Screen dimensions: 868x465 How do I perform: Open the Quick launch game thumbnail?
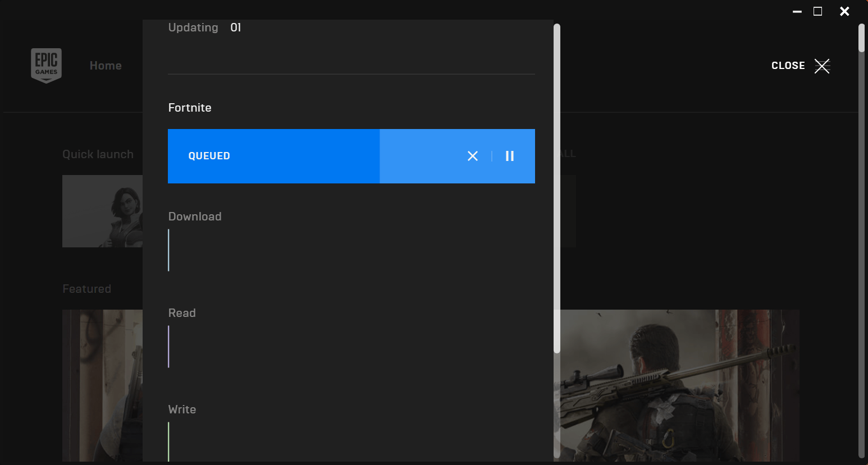(x=103, y=211)
